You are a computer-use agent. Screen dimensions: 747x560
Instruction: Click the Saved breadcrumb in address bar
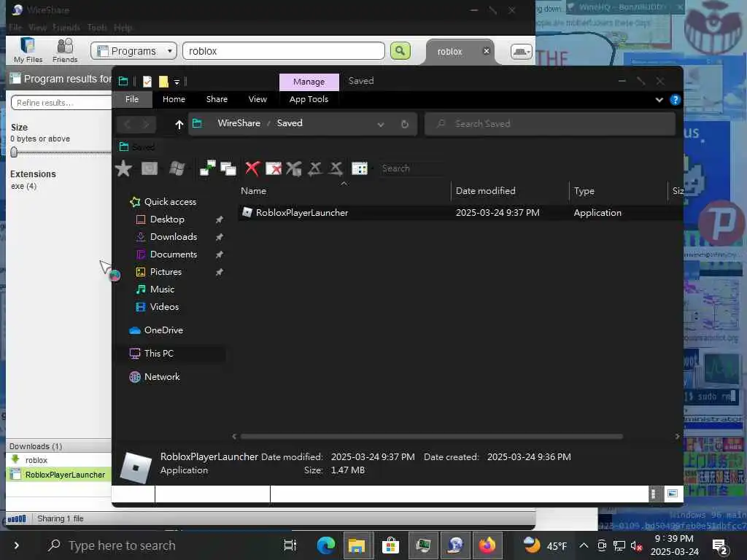pos(289,122)
